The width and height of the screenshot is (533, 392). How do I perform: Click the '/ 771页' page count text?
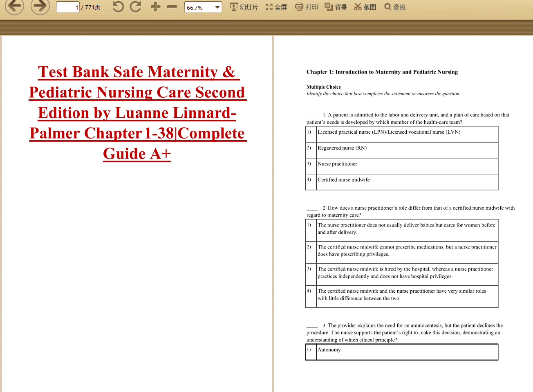point(91,7)
